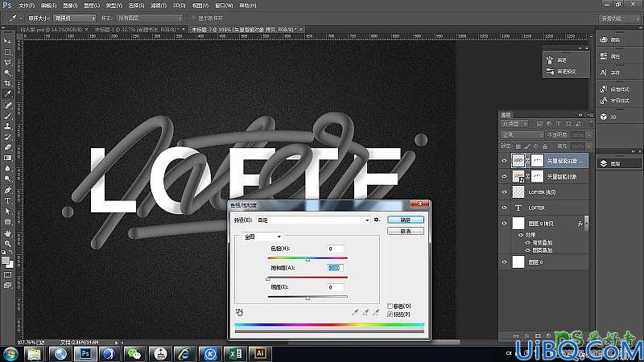Open Excel from the Windows taskbar

click(x=235, y=354)
